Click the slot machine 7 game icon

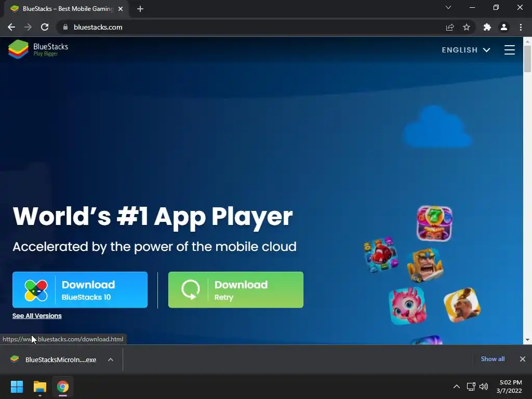tap(434, 223)
